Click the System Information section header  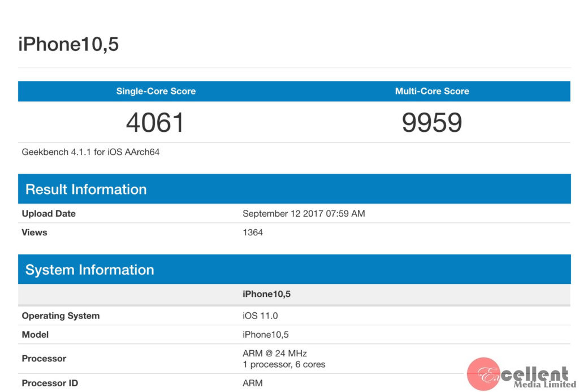tap(89, 270)
